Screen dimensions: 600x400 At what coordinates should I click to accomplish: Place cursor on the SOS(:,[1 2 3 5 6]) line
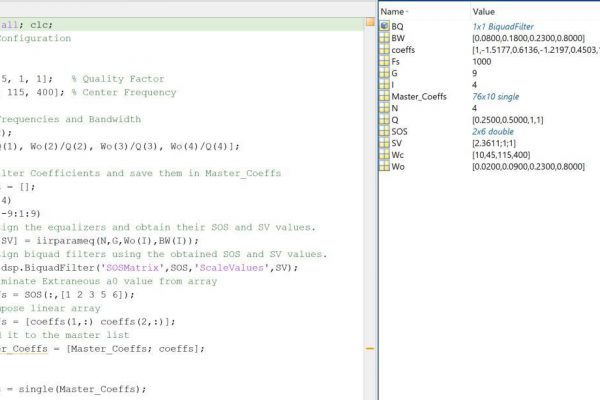tap(67, 295)
